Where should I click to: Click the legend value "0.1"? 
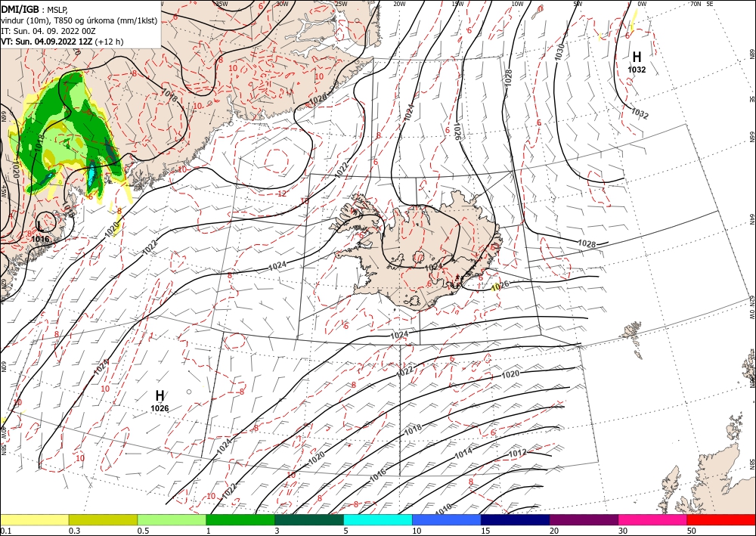(5, 531)
